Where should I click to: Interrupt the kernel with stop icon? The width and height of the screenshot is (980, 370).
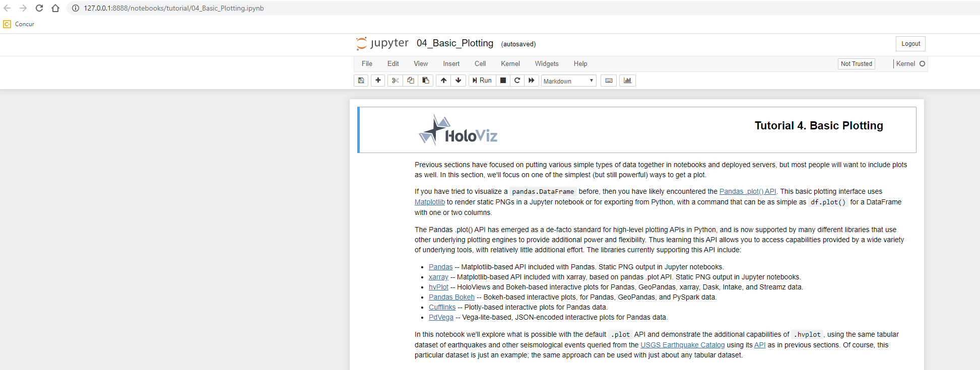tap(503, 81)
